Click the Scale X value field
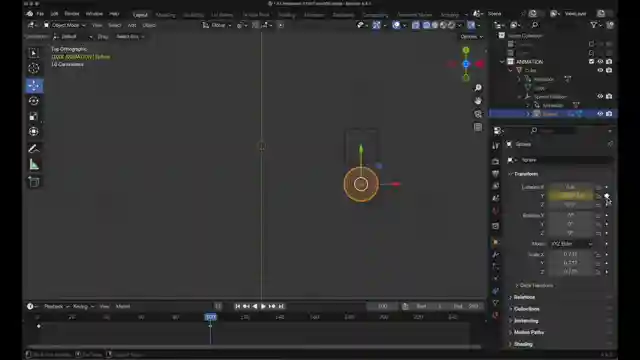Image resolution: width=640 pixels, height=360 pixels. click(x=571, y=254)
